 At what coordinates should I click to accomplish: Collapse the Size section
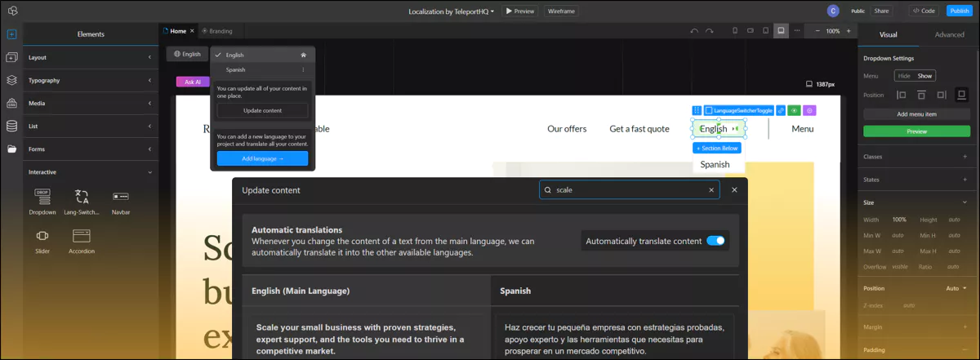coord(964,202)
